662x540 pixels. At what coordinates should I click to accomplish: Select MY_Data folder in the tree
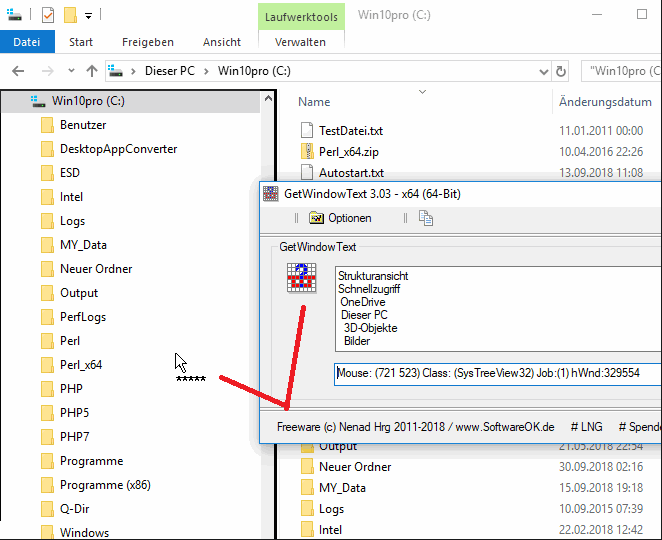tap(83, 245)
